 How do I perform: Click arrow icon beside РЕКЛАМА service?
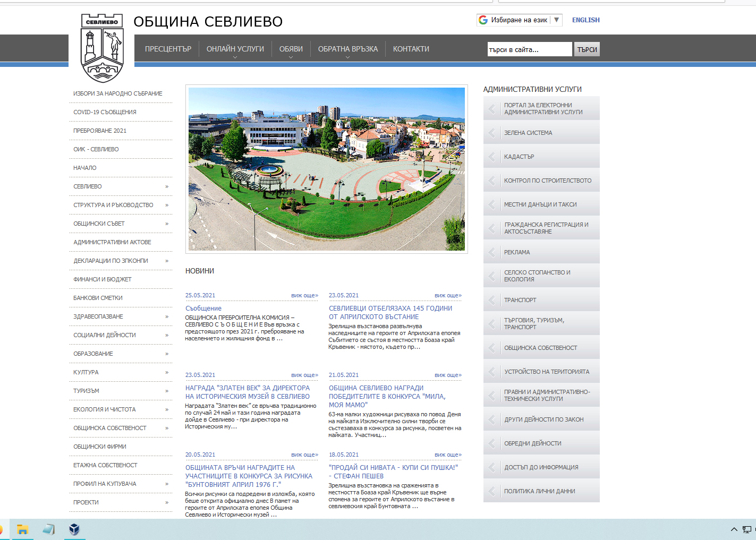tap(492, 252)
